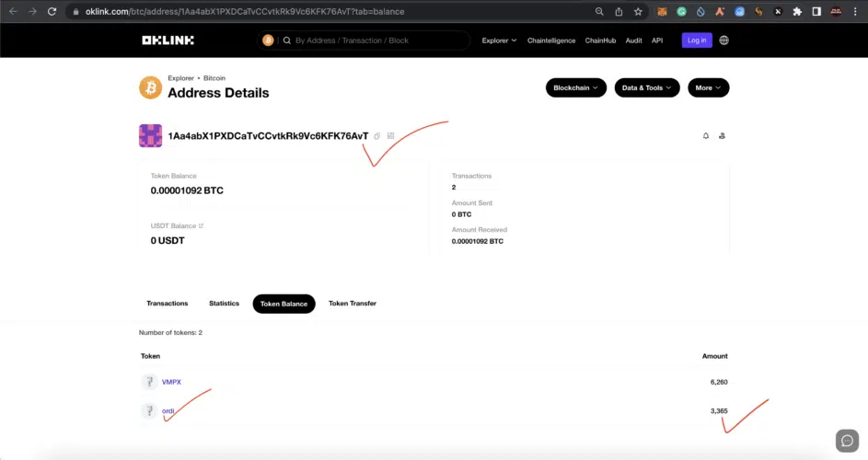Image resolution: width=868 pixels, height=460 pixels.
Task: Open the chat support bubble
Action: [x=846, y=441]
